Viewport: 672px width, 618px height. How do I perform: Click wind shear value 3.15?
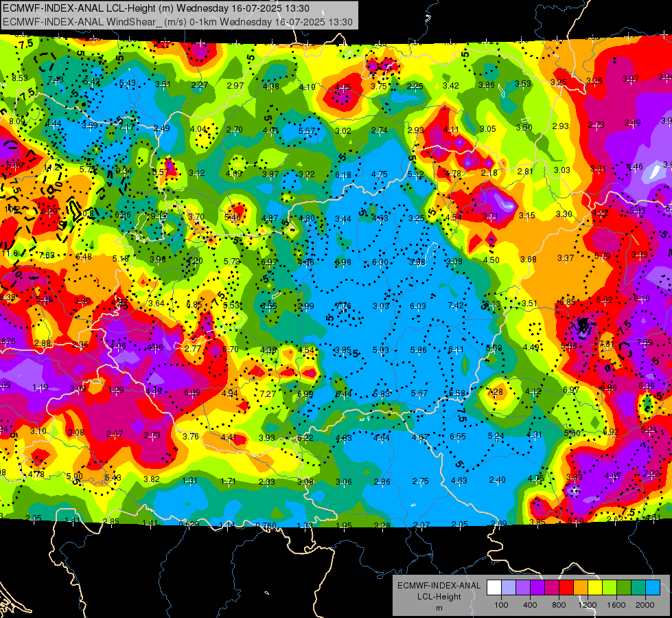(526, 216)
